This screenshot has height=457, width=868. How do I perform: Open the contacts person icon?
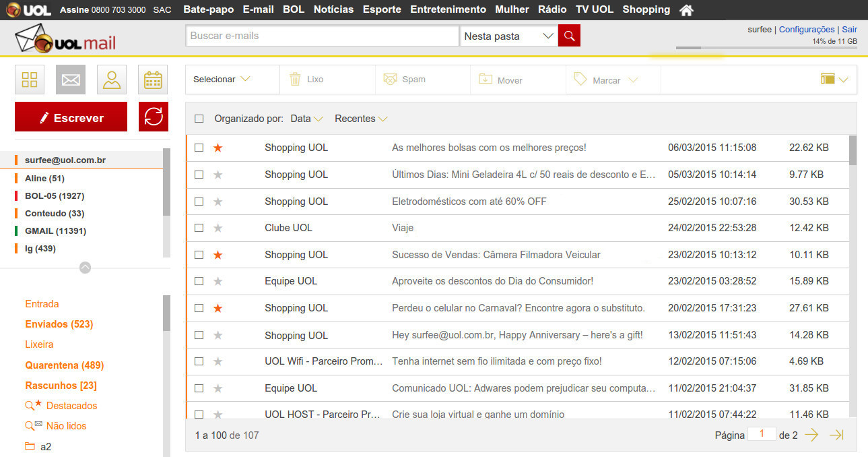[x=112, y=80]
